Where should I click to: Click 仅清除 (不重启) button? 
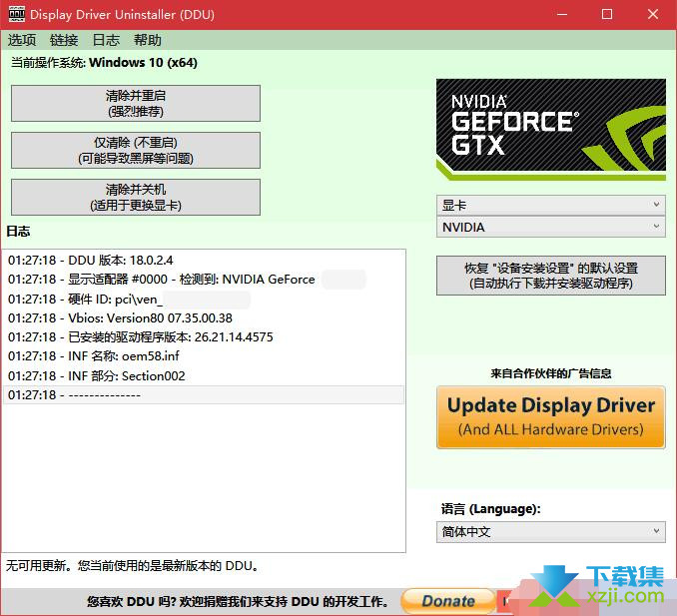(x=136, y=150)
